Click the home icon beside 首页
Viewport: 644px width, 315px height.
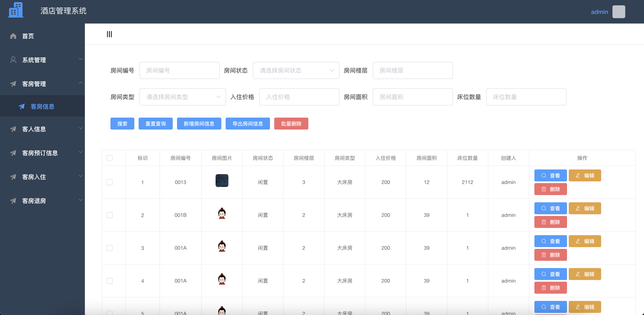[x=13, y=36]
